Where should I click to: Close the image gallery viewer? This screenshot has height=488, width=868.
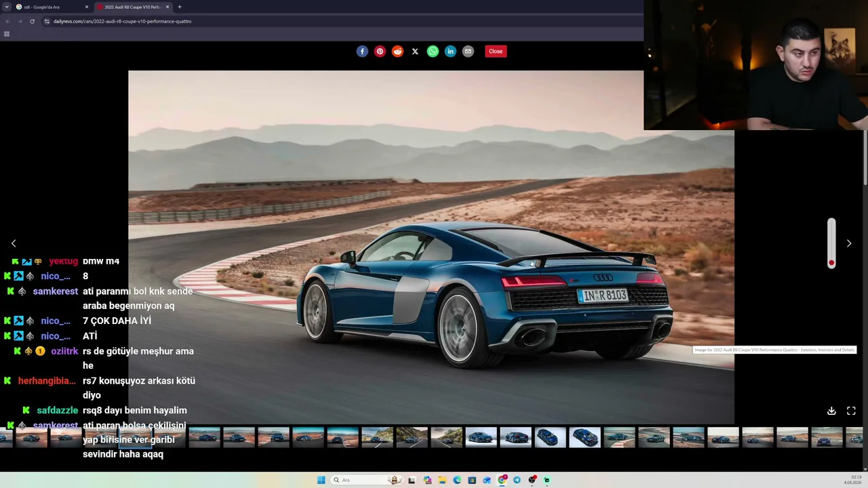pos(496,52)
